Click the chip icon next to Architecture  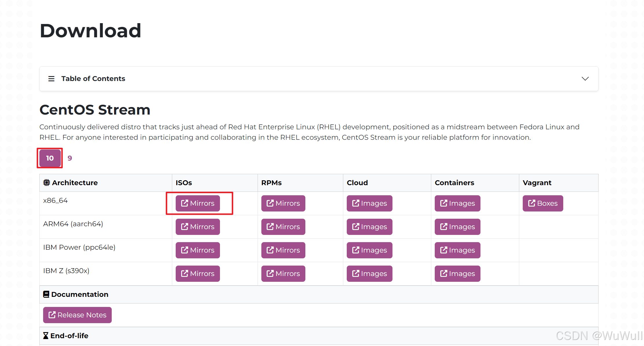pyautogui.click(x=46, y=183)
